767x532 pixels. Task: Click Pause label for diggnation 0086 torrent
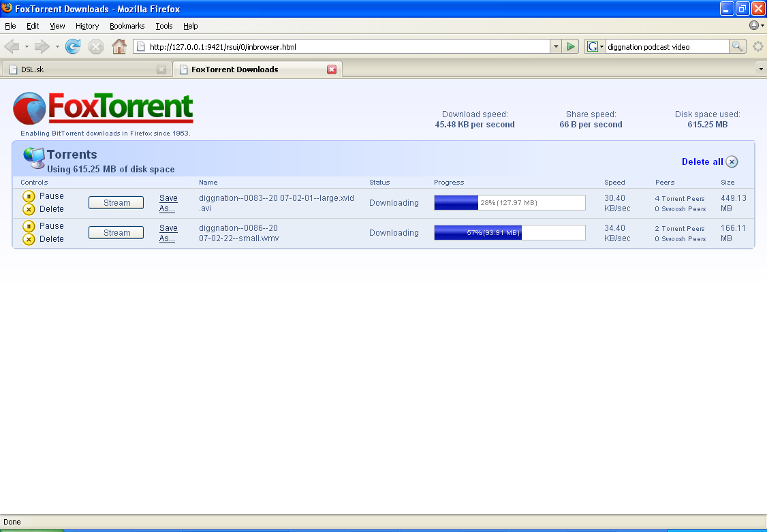pyautogui.click(x=51, y=226)
